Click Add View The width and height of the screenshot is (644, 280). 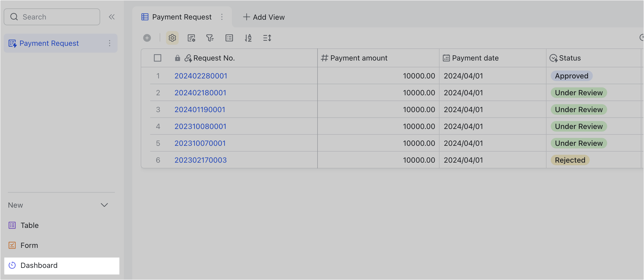[x=264, y=17]
